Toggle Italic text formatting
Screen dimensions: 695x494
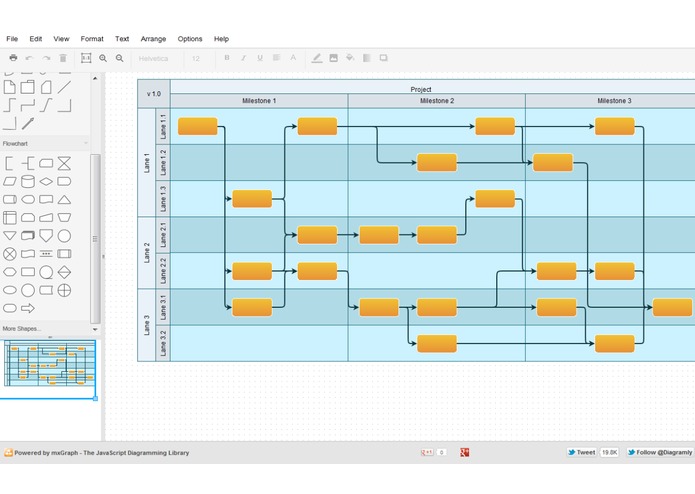[x=243, y=58]
